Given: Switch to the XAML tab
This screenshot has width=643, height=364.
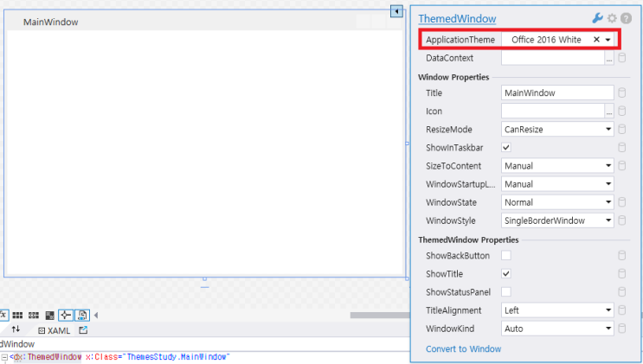Looking at the screenshot, I should (x=55, y=330).
